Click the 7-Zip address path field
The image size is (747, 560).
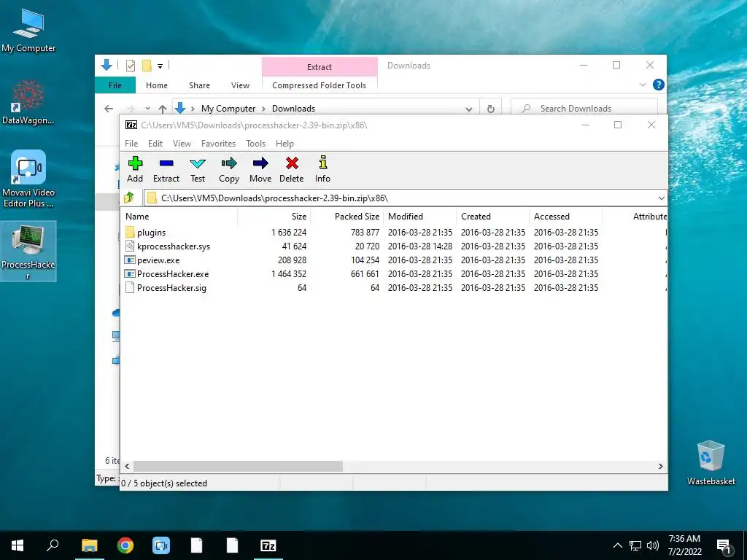[x=400, y=198]
